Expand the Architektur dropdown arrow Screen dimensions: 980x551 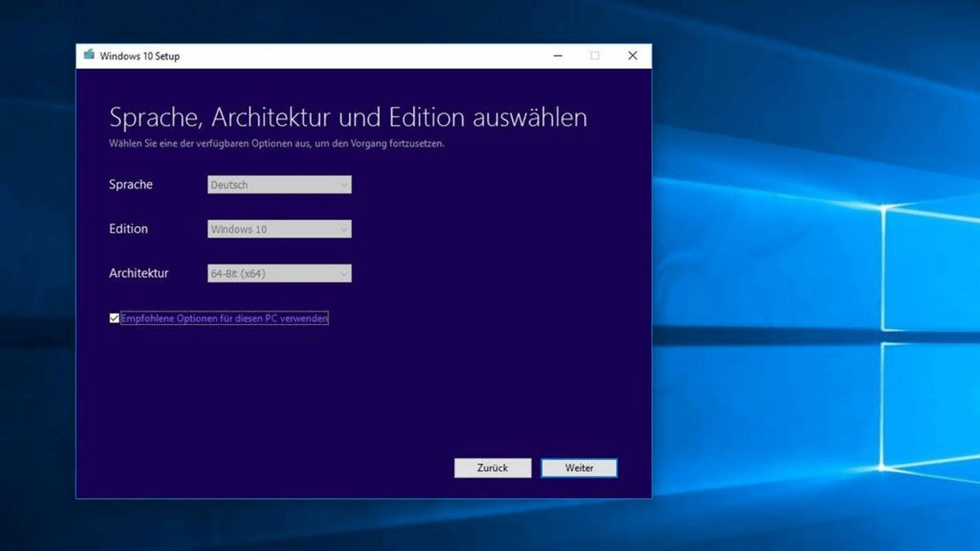(344, 273)
